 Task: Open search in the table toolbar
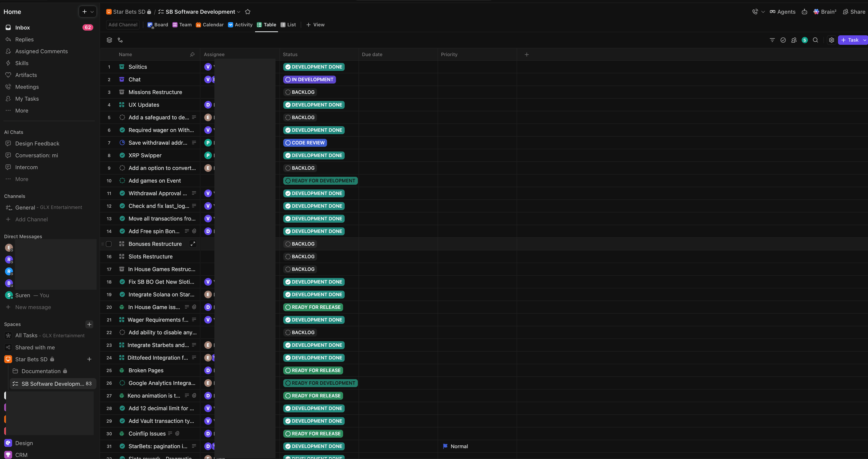coord(816,40)
